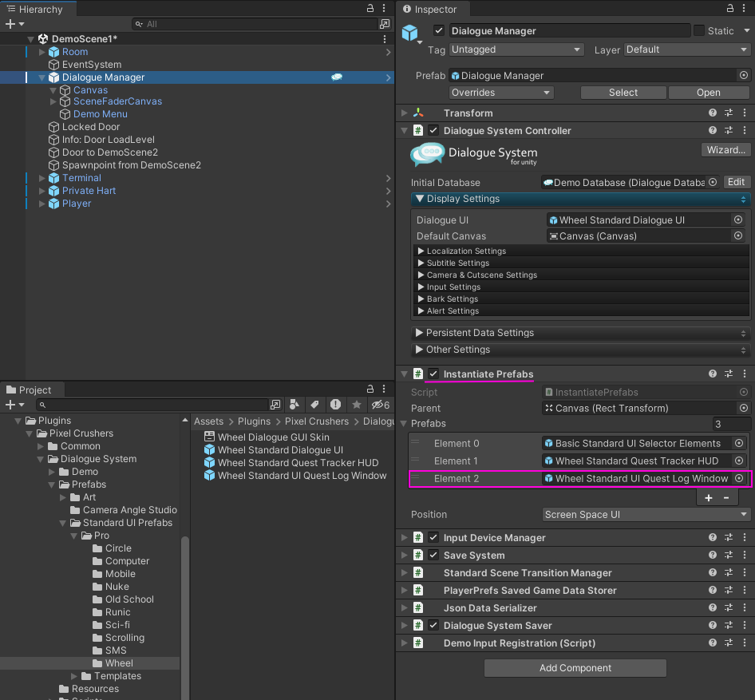Viewport: 755px width, 700px height.
Task: Click the Prefabs size field showing 3
Action: (x=731, y=424)
